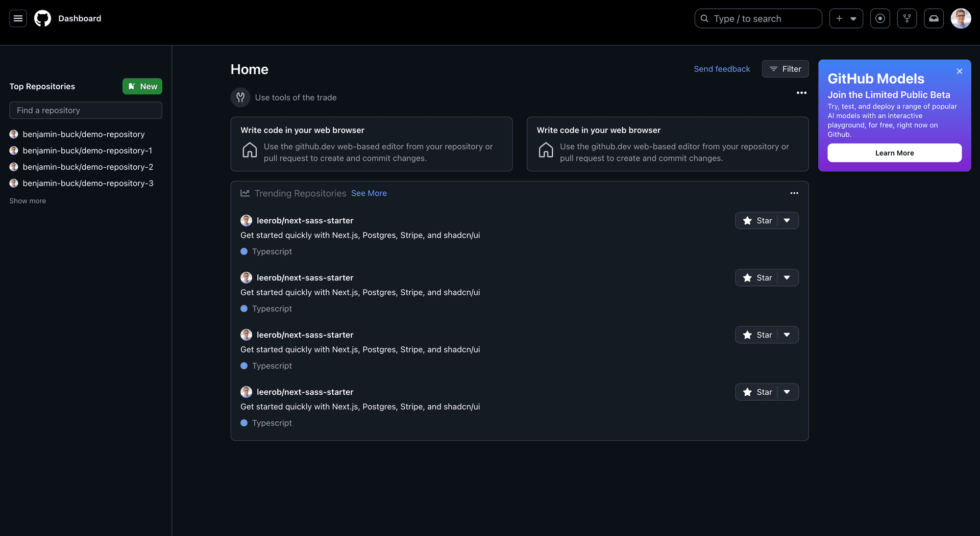The height and width of the screenshot is (536, 980).
Task: Click the Send feedback link
Action: pos(722,69)
